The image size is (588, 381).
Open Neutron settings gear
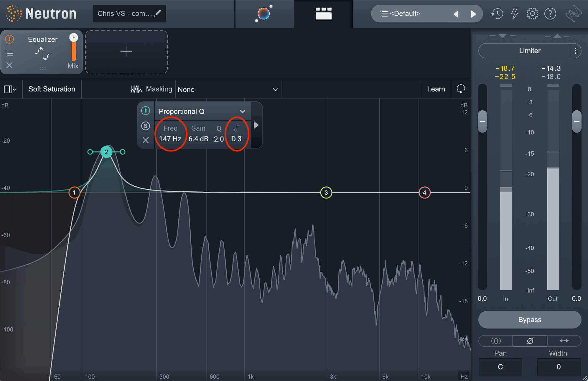[x=532, y=14]
